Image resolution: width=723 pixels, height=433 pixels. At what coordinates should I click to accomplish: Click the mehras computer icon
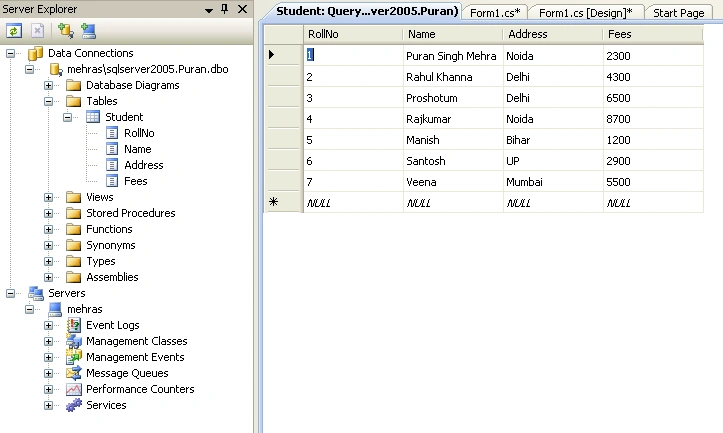pos(55,309)
